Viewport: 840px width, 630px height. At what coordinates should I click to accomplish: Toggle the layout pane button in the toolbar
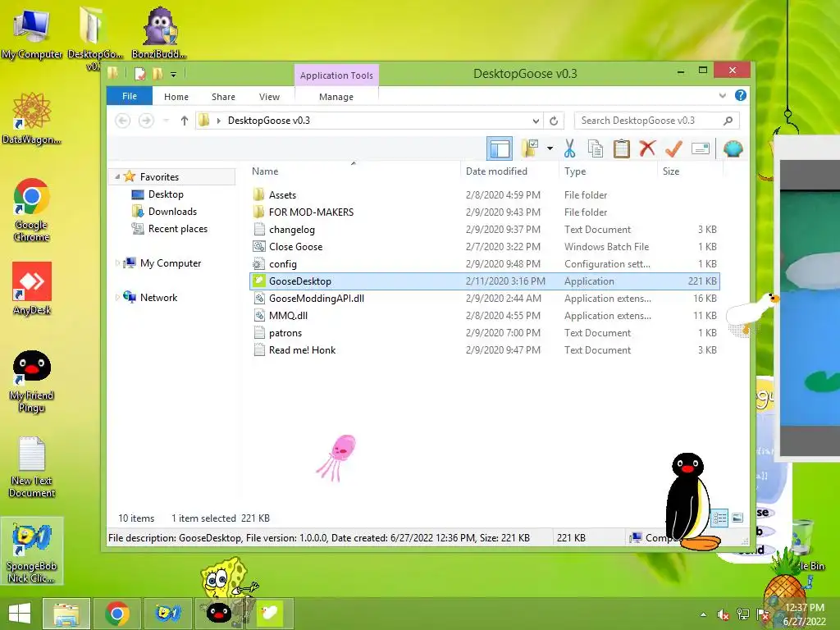(x=500, y=149)
